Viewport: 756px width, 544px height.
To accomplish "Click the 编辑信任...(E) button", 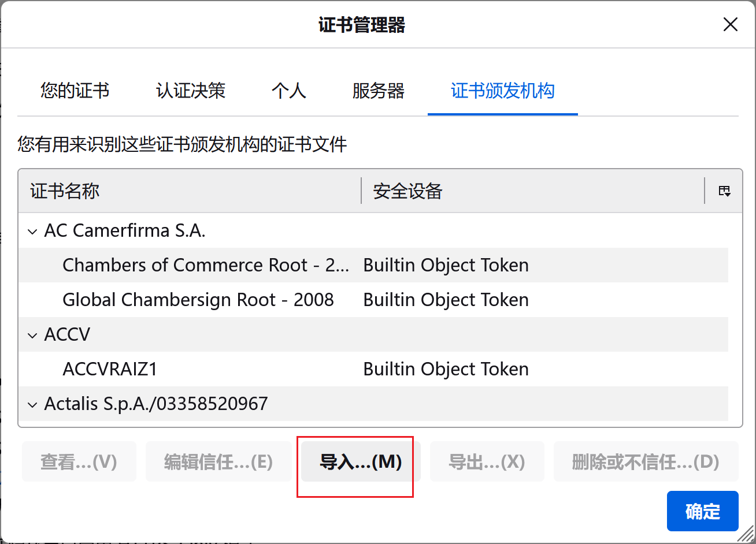I will click(x=218, y=462).
